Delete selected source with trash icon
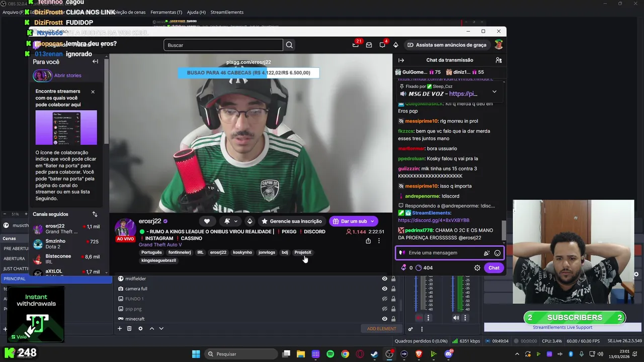Screen dimensions: 644x362 (129, 328)
